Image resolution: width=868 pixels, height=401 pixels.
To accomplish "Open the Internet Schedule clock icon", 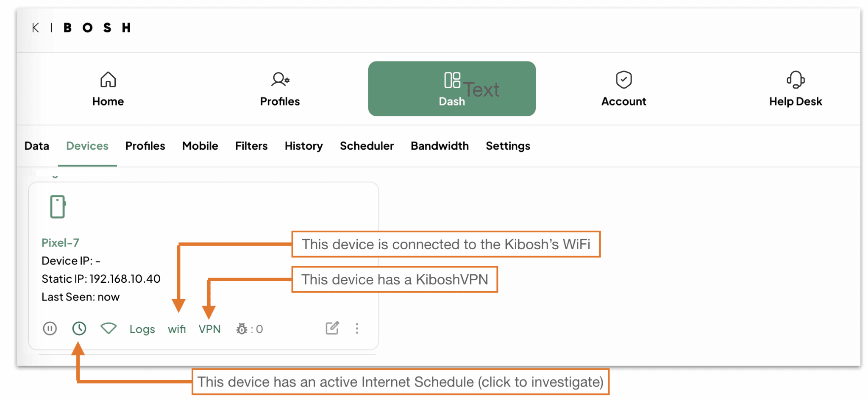I will point(79,328).
